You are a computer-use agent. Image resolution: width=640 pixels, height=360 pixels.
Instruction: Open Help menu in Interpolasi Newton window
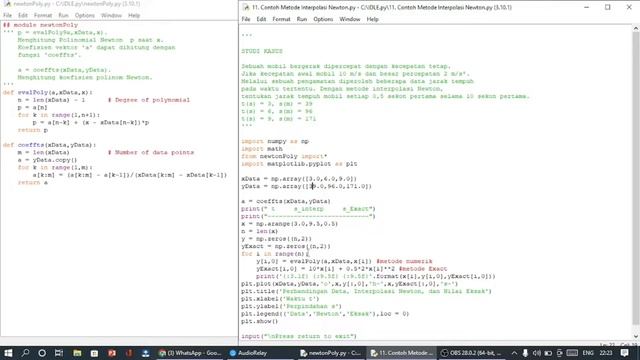(x=372, y=19)
